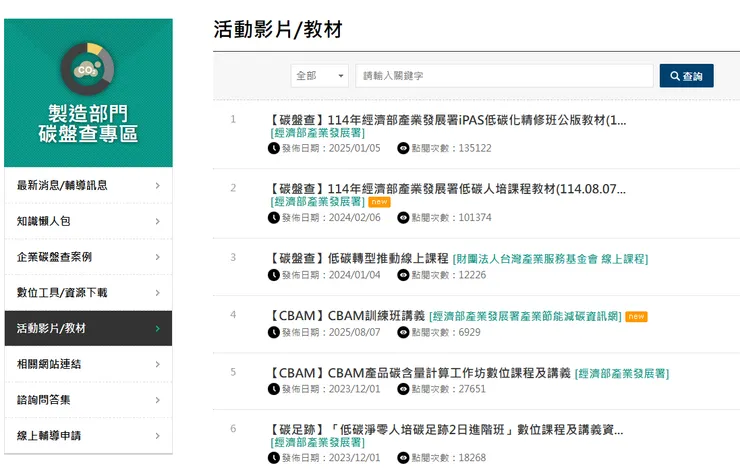Click the [經濟部產業發展署] tag in CBAM產品碳含量 row
The height and width of the screenshot is (469, 740).
[x=622, y=374]
